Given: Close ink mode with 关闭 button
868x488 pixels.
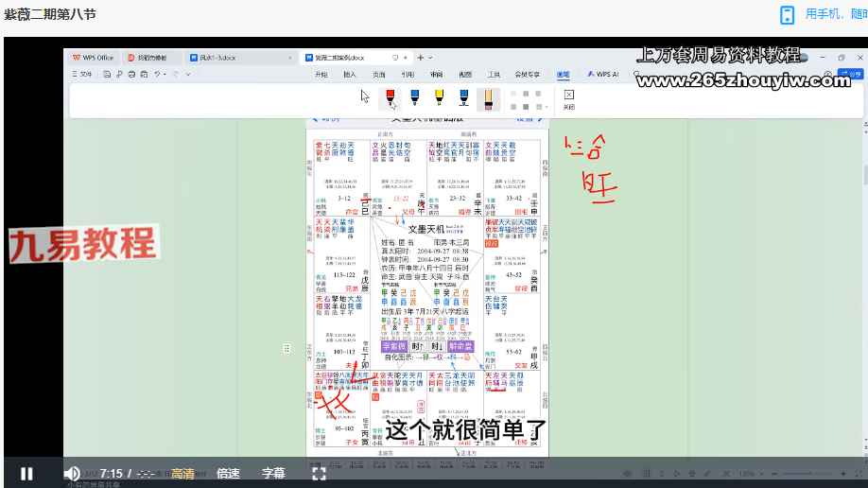Looking at the screenshot, I should coord(568,99).
